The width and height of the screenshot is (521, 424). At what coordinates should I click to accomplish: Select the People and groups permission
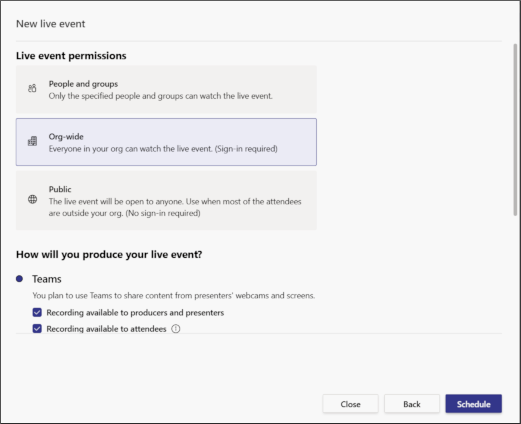pyautogui.click(x=166, y=89)
